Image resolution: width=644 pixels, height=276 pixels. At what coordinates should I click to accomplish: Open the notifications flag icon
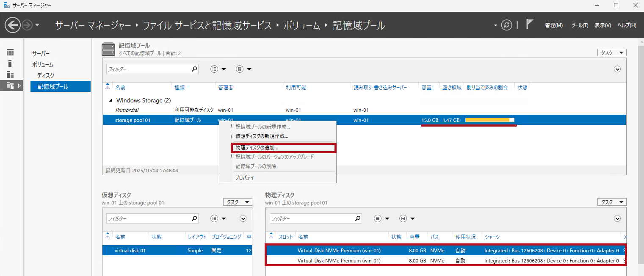click(x=529, y=25)
